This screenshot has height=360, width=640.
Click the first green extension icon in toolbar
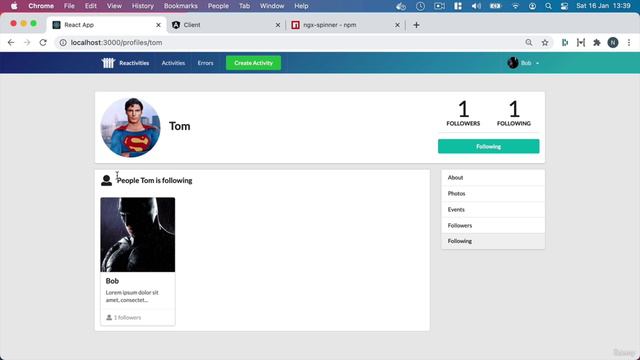[x=565, y=42]
